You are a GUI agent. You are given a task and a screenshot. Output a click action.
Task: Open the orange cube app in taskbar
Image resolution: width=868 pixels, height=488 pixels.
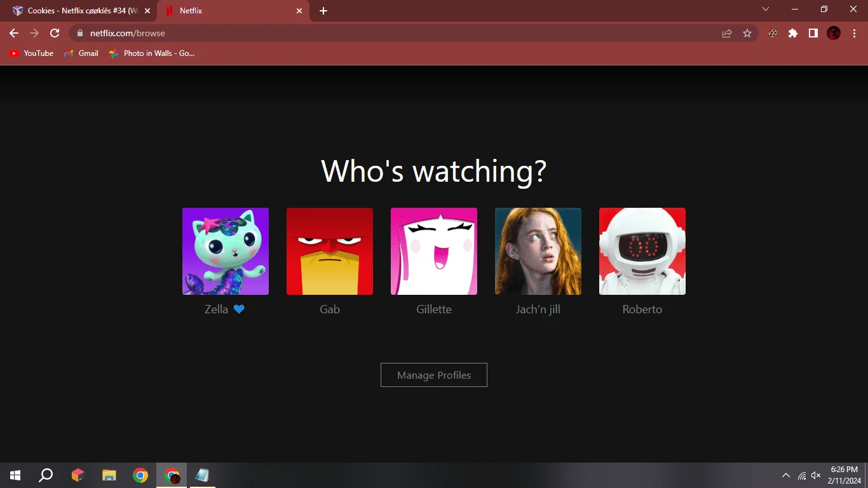coord(78,475)
